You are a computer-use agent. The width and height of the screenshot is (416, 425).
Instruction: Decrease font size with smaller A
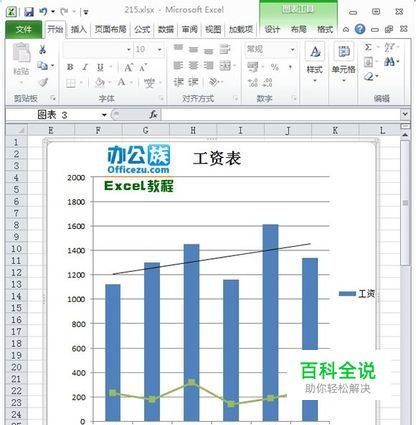(143, 68)
